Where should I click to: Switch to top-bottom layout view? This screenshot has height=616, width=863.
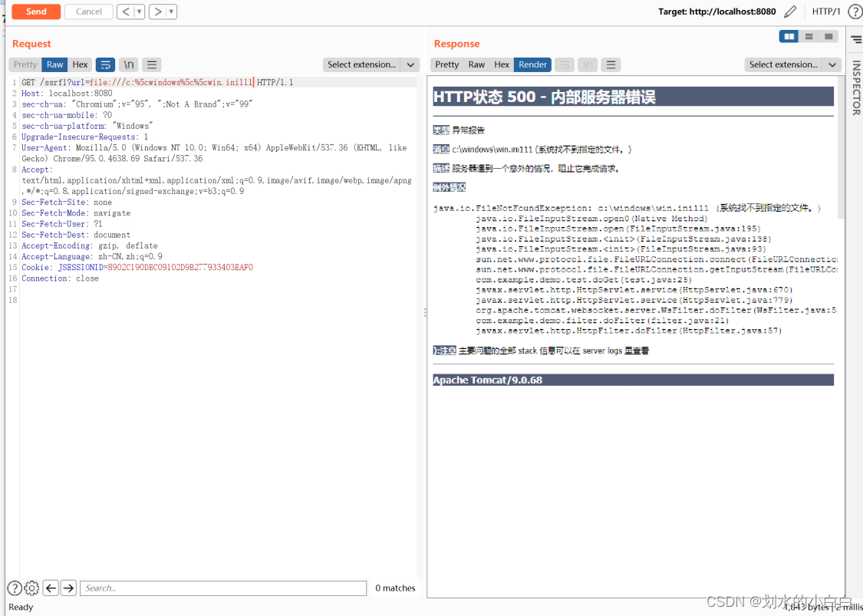[x=809, y=36]
